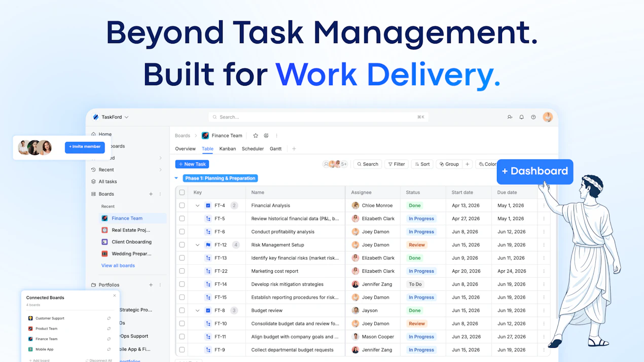This screenshot has height=362, width=644.
Task: Open the Done status of FT-4
Action: coord(415,206)
